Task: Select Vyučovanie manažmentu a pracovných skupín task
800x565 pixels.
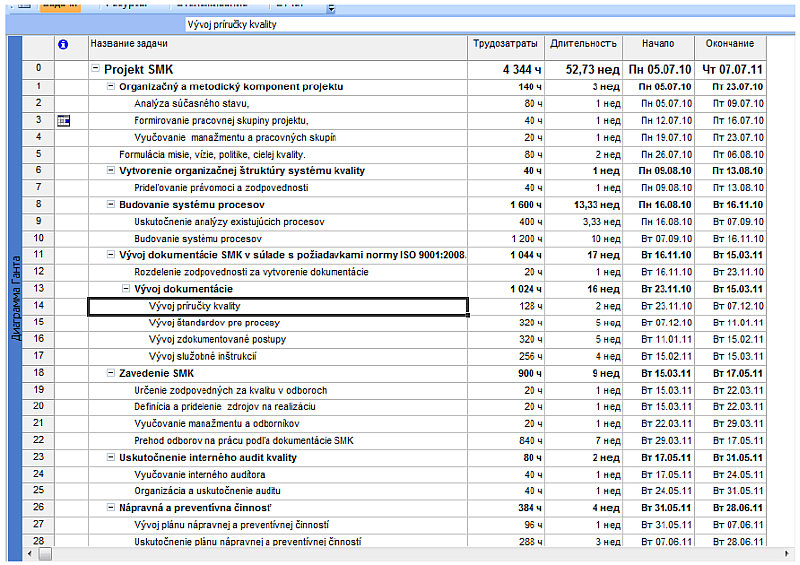Action: point(235,138)
